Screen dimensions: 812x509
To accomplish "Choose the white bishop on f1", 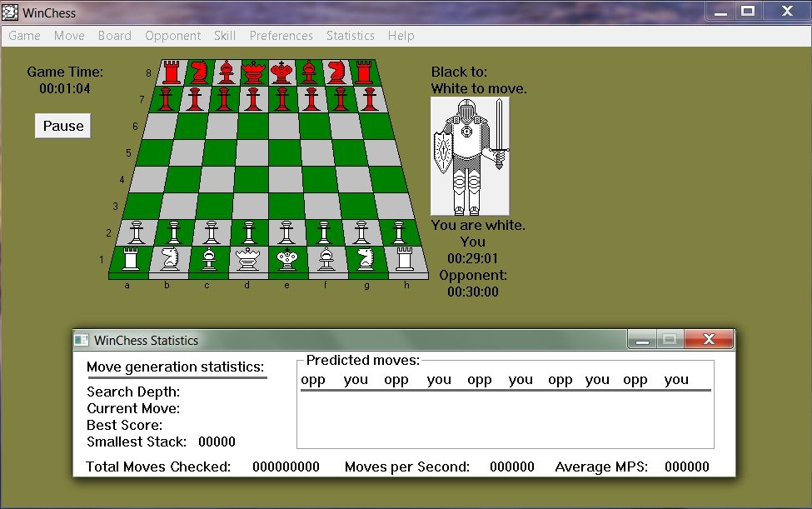I will pos(326,259).
